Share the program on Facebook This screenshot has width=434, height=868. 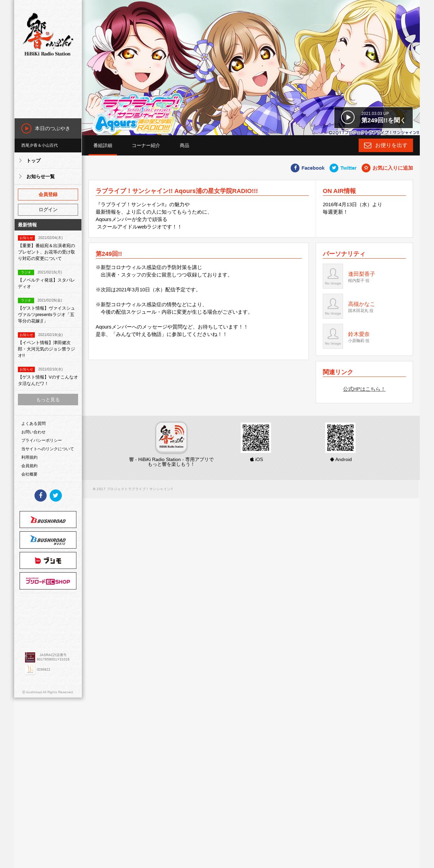click(308, 168)
